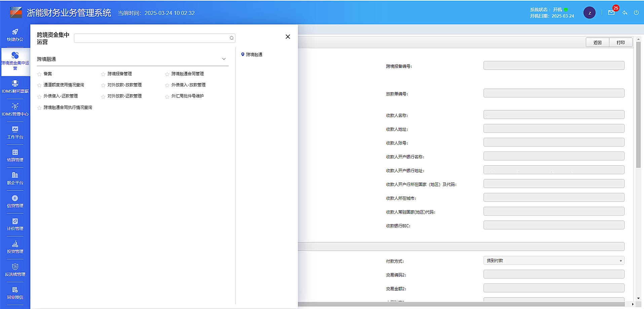Collapse the 跨境融通 section chevron
The height and width of the screenshot is (309, 644).
point(224,59)
